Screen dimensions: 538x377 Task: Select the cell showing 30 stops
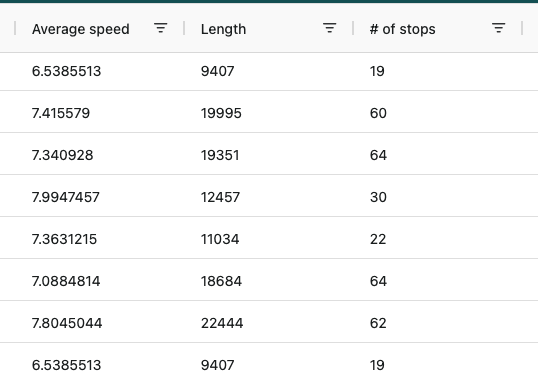[437, 197]
